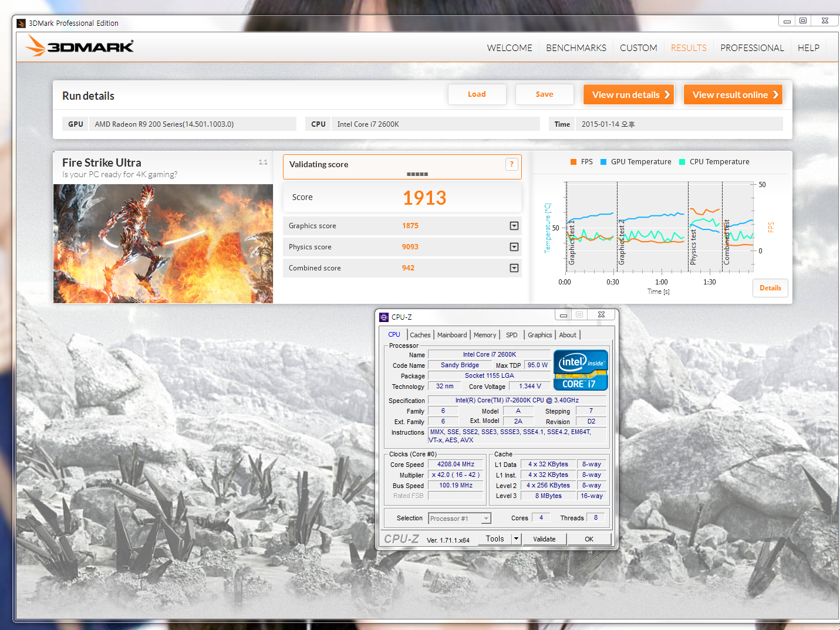This screenshot has width=840, height=630.
Task: Open the HELP section
Action: (808, 48)
